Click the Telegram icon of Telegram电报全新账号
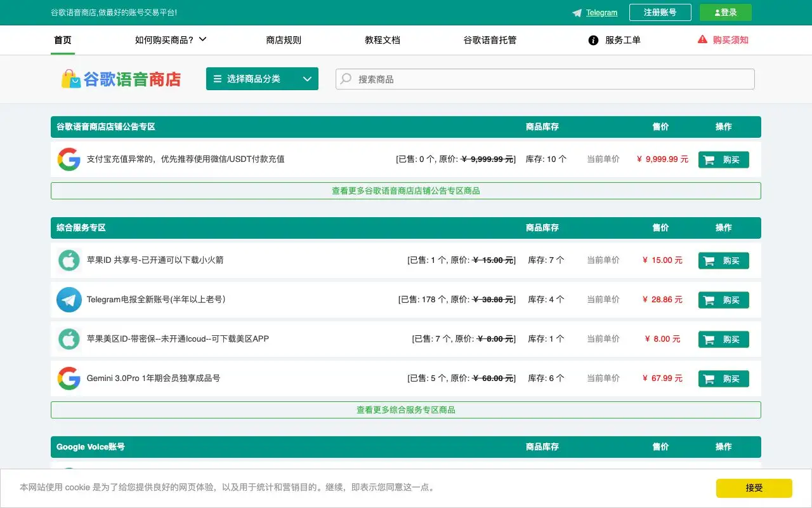 [69, 300]
